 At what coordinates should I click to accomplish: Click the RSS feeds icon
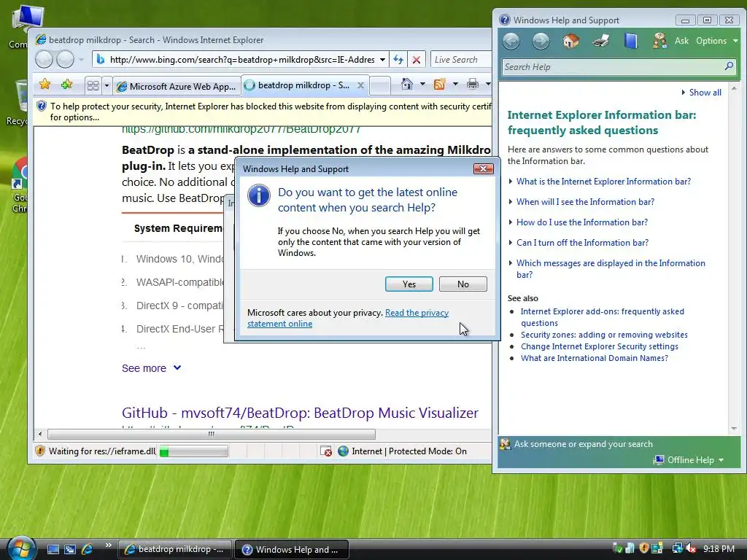439,85
